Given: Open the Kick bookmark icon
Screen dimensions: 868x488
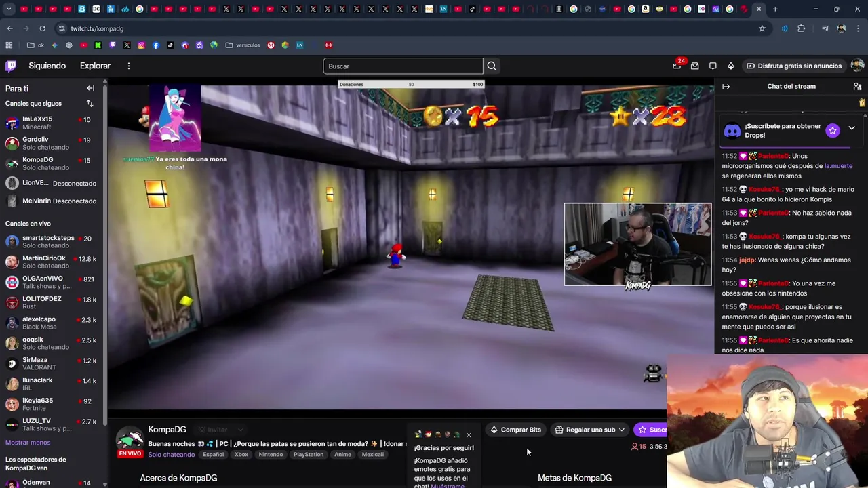Looking at the screenshot, I should (98, 45).
